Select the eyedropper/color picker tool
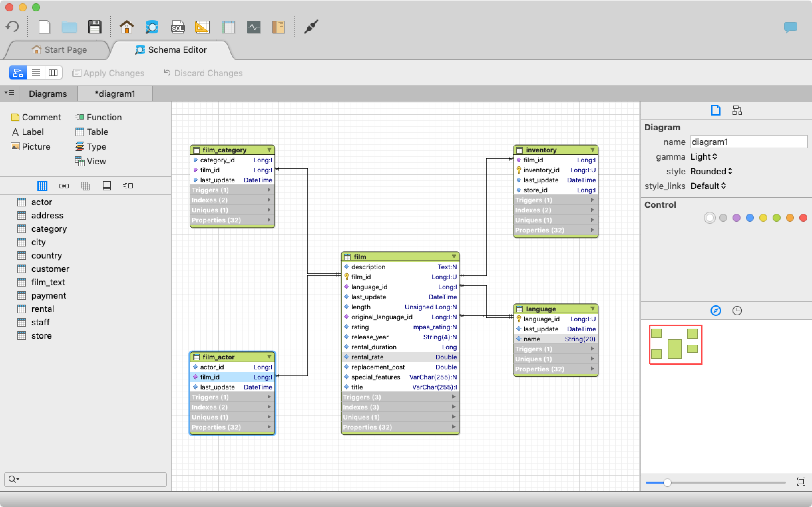812x507 pixels. pos(311,26)
